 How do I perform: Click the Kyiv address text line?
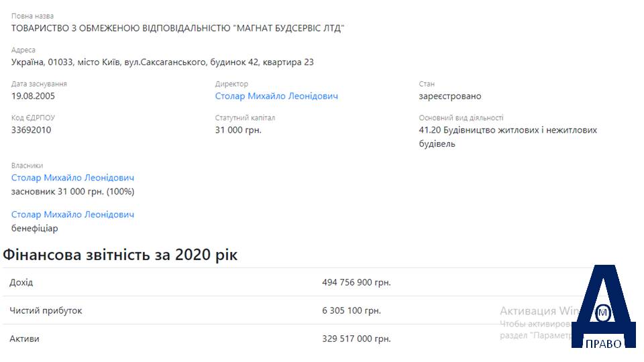[162, 62]
